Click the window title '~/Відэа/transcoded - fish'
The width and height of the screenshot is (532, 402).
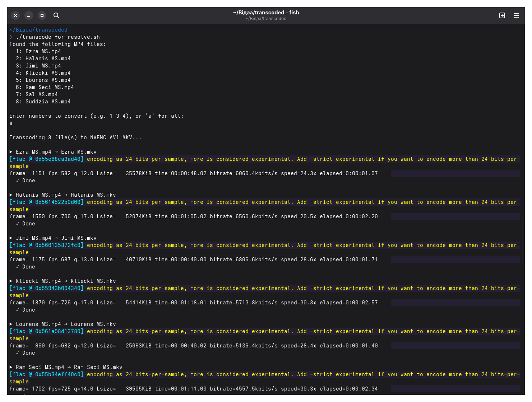(x=266, y=13)
